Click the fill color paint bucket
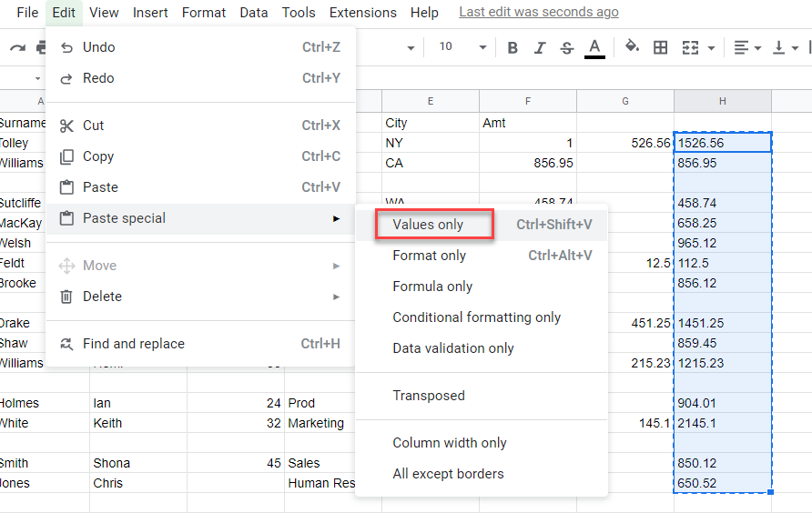Viewport: 812px width, 513px height. click(x=632, y=47)
